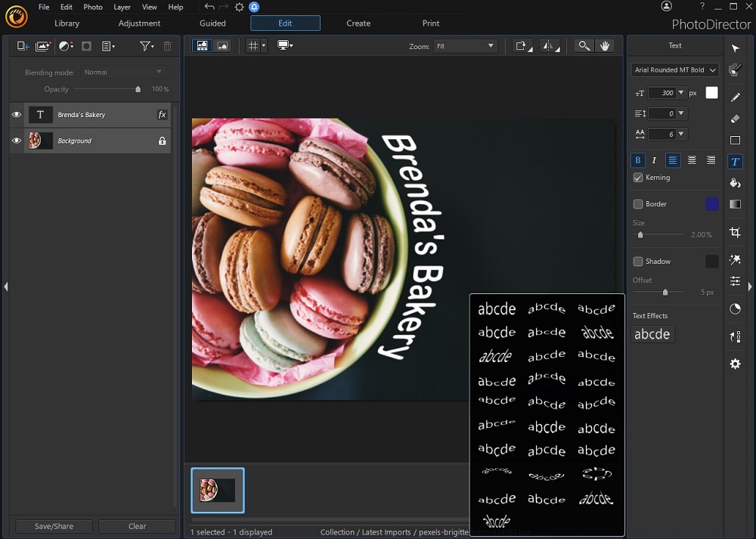Select the Text tool
This screenshot has height=539, width=756.
[x=735, y=161]
